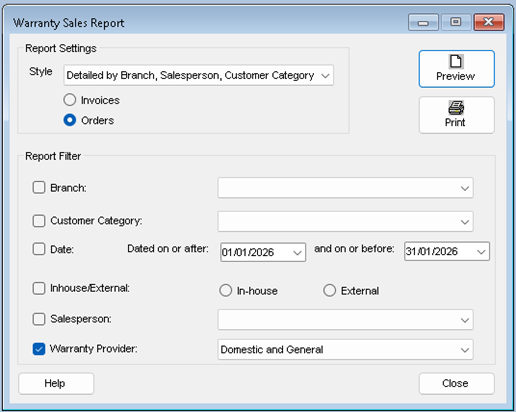Choose the In-house radio option
The width and height of the screenshot is (516, 412).
point(226,291)
